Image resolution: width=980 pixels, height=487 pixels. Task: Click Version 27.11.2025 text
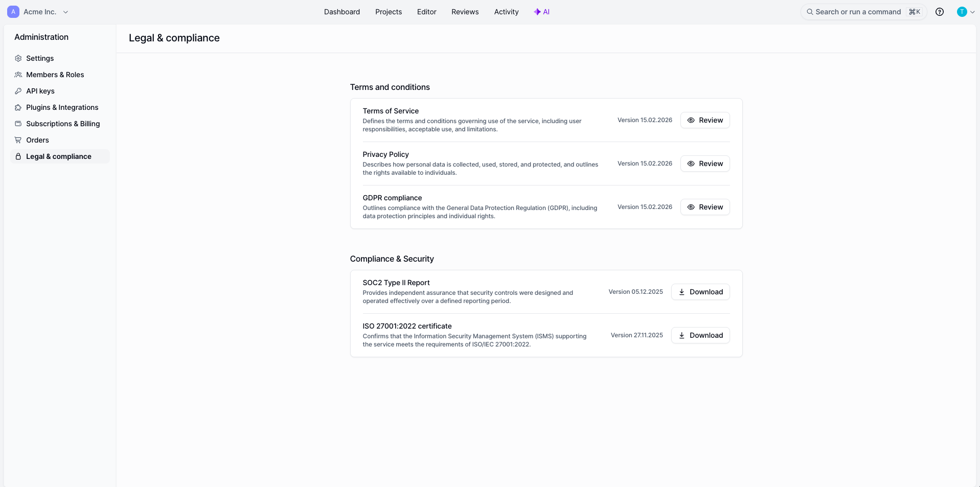click(636, 335)
